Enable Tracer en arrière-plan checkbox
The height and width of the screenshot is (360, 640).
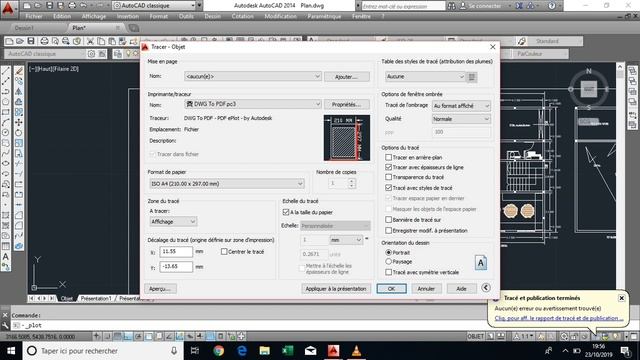(x=389, y=157)
